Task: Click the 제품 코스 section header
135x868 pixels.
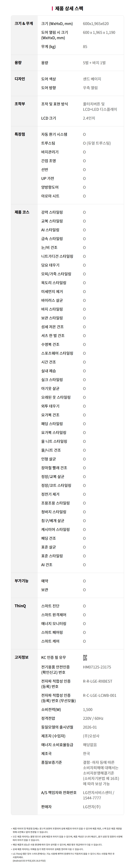Action: 22,212
